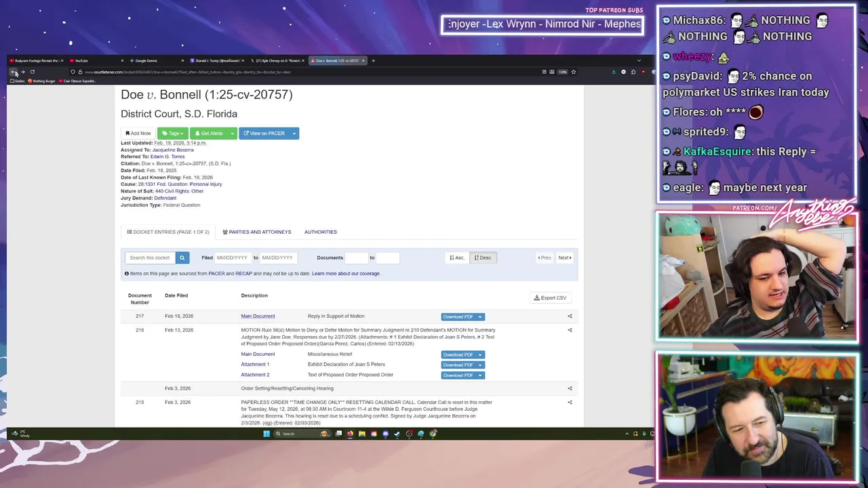Switch to Parties and Attorneys tab

(x=257, y=232)
